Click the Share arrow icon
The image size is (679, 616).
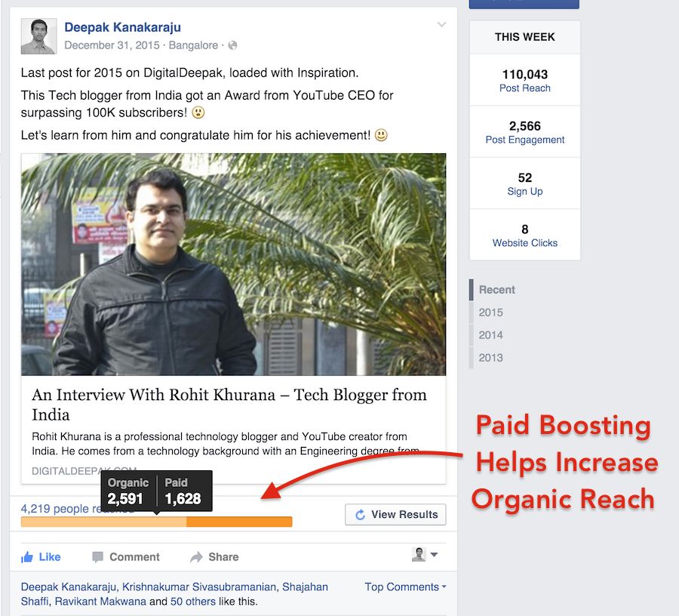click(196, 557)
